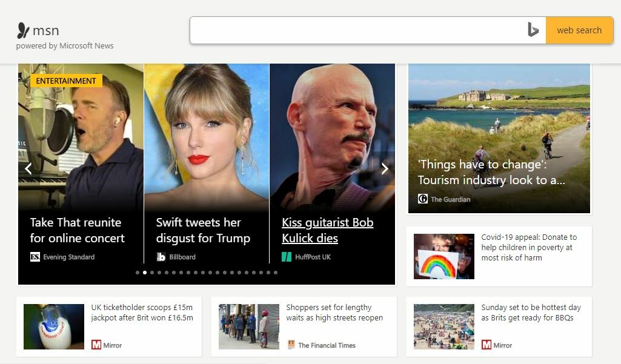Click the Mirror icon under the lottery jackpot story

[96, 345]
